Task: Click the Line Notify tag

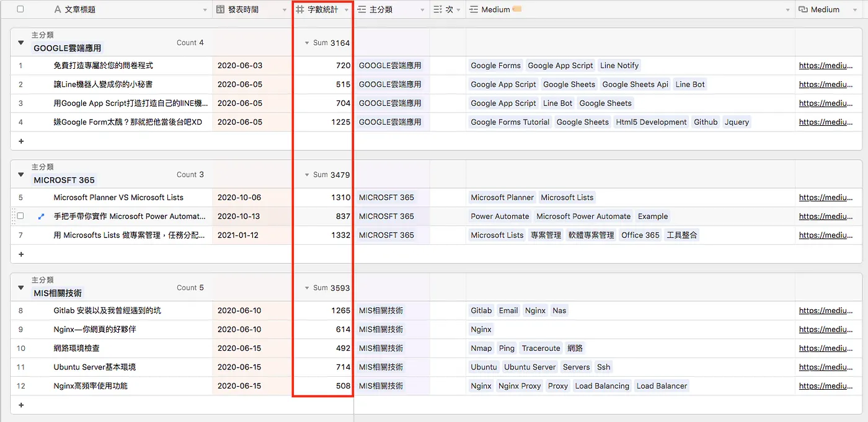Action: [619, 66]
